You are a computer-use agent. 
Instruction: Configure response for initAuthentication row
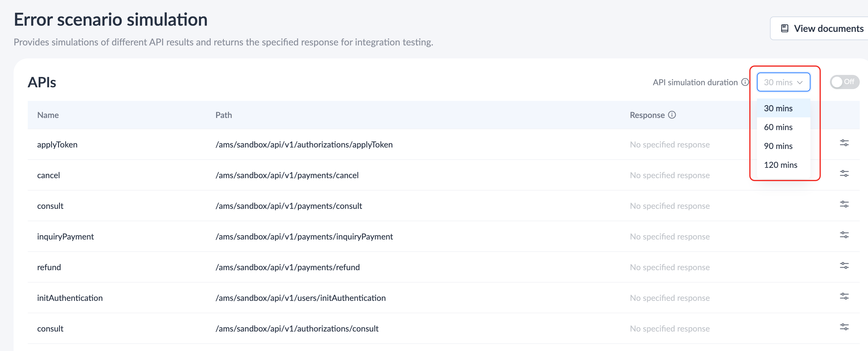point(844,296)
